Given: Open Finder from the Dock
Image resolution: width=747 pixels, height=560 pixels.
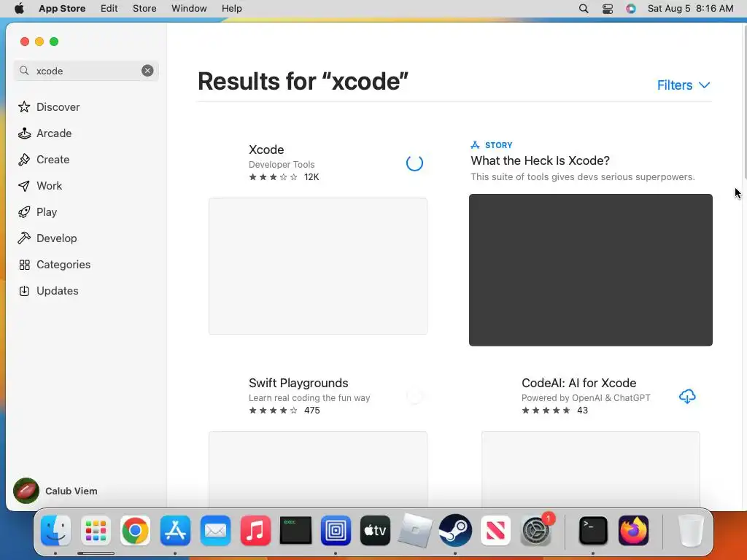Looking at the screenshot, I should 55,531.
